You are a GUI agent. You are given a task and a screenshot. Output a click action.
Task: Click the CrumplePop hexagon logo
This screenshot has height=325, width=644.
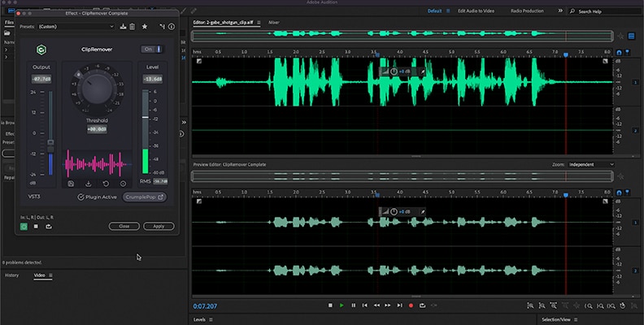tap(41, 50)
